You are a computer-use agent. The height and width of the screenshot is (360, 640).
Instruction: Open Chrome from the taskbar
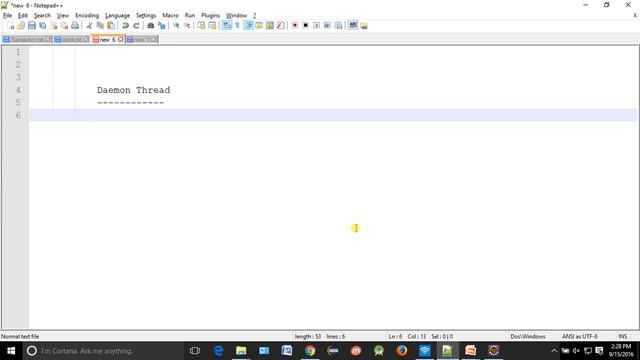point(310,351)
